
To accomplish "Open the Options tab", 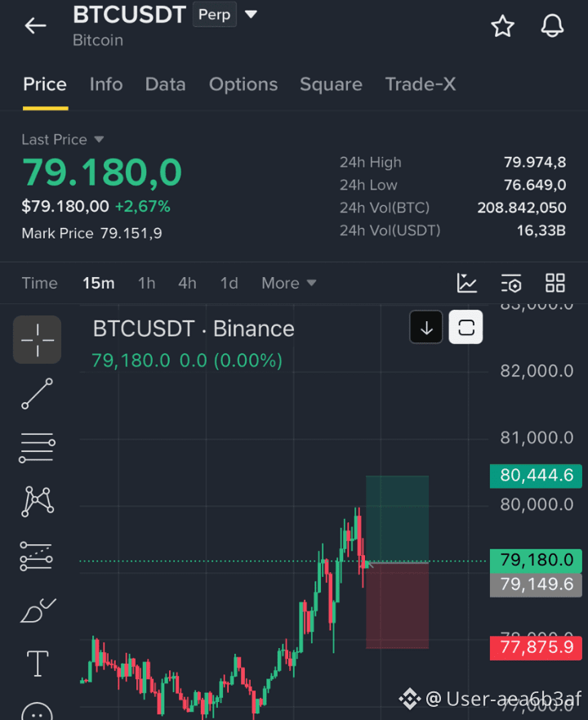I will [243, 84].
